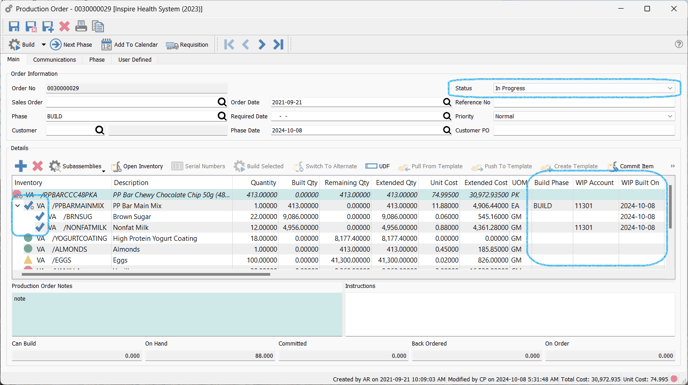This screenshot has height=385, width=688.
Task: Click in the Reference No field
Action: (x=584, y=102)
